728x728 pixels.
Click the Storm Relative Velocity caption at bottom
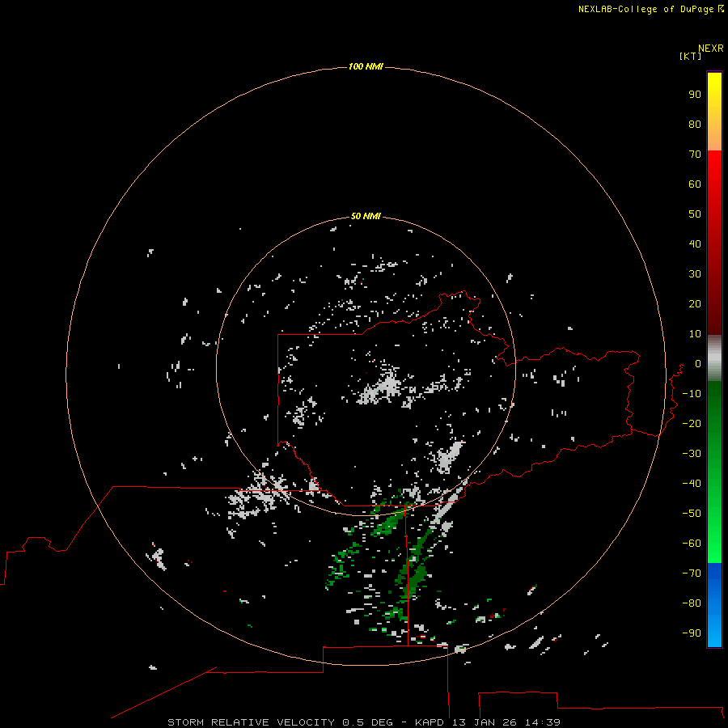coord(364,722)
